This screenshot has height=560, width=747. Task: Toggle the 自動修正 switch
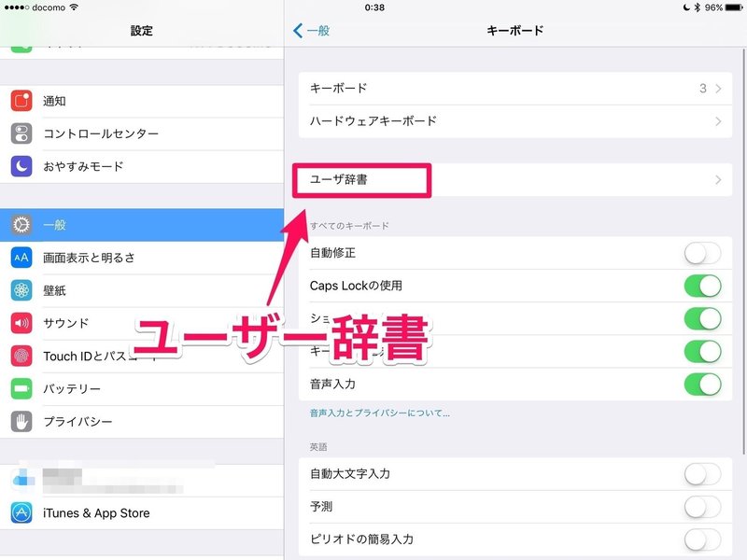[703, 253]
